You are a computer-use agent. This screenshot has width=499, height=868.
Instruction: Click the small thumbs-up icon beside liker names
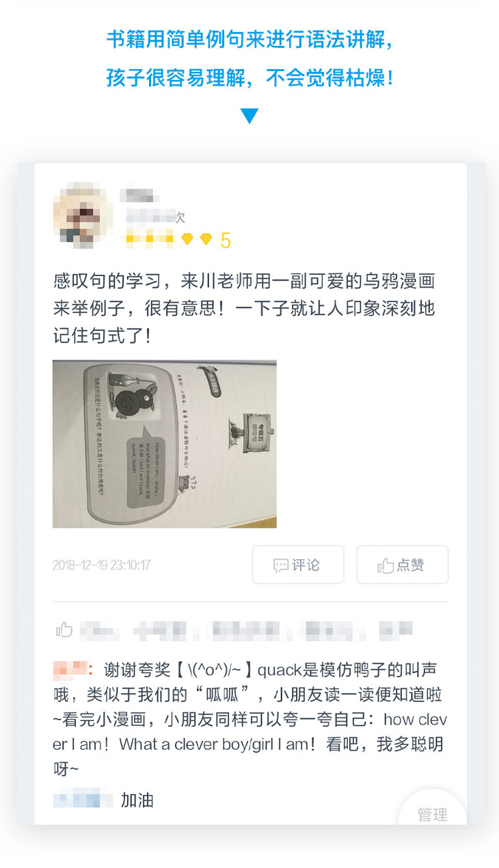tap(64, 629)
